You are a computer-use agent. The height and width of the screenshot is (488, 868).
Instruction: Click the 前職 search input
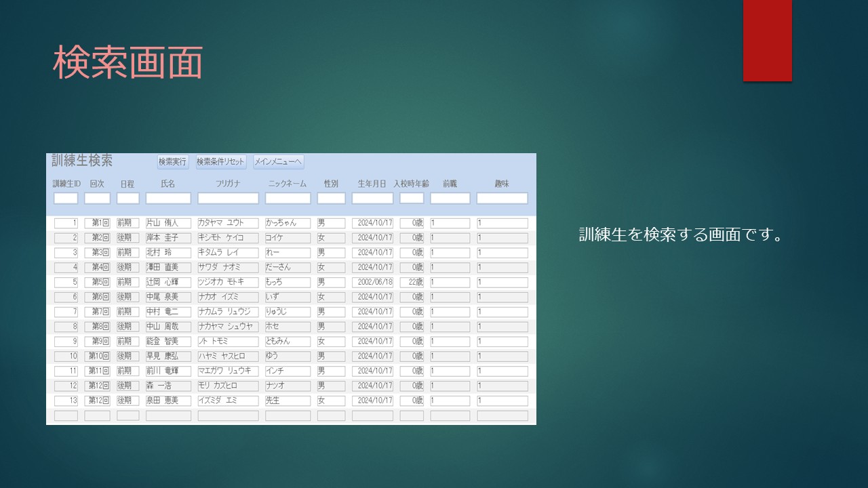point(450,199)
